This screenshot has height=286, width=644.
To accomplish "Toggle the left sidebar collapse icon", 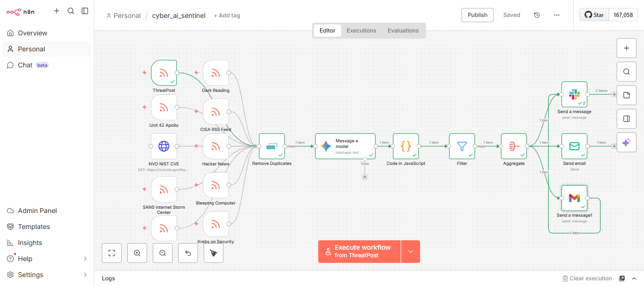I will pos(85,11).
